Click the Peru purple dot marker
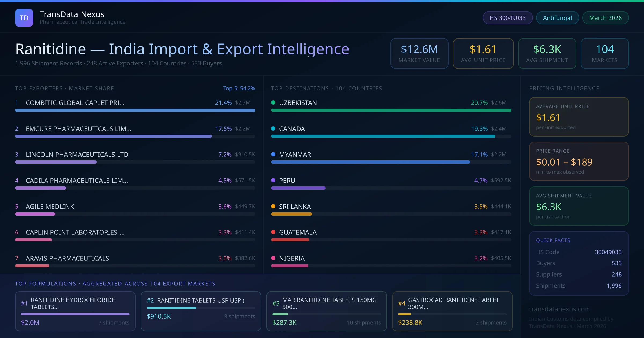 273,180
